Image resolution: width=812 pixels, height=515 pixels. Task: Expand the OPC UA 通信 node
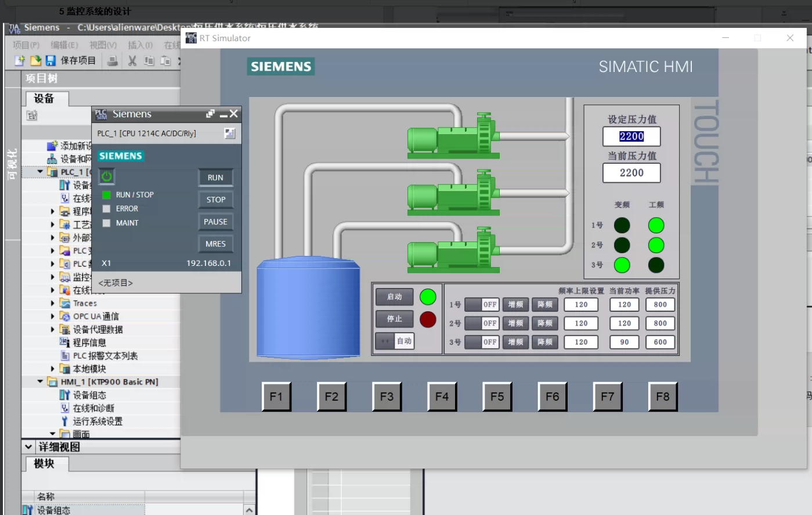[x=52, y=316]
